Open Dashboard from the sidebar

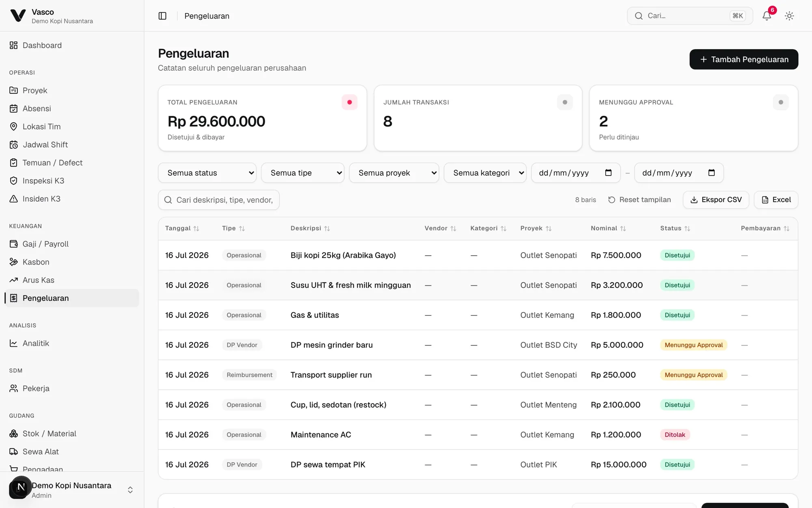pos(72,45)
